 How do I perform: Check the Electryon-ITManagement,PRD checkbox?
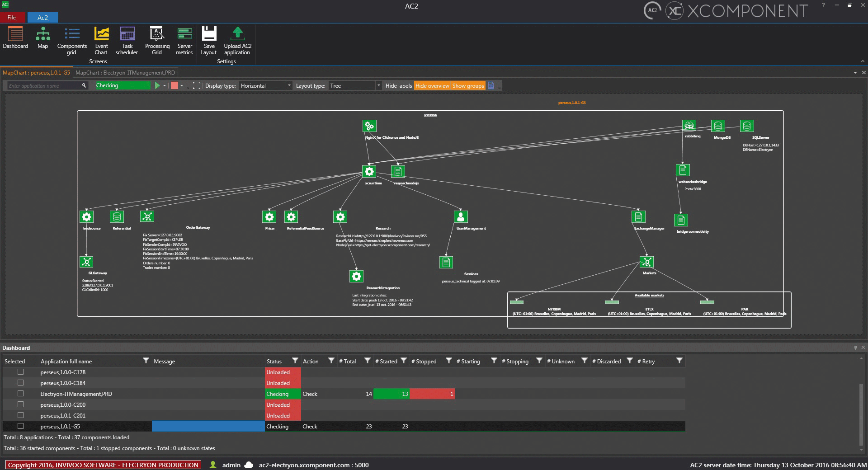tap(20, 394)
